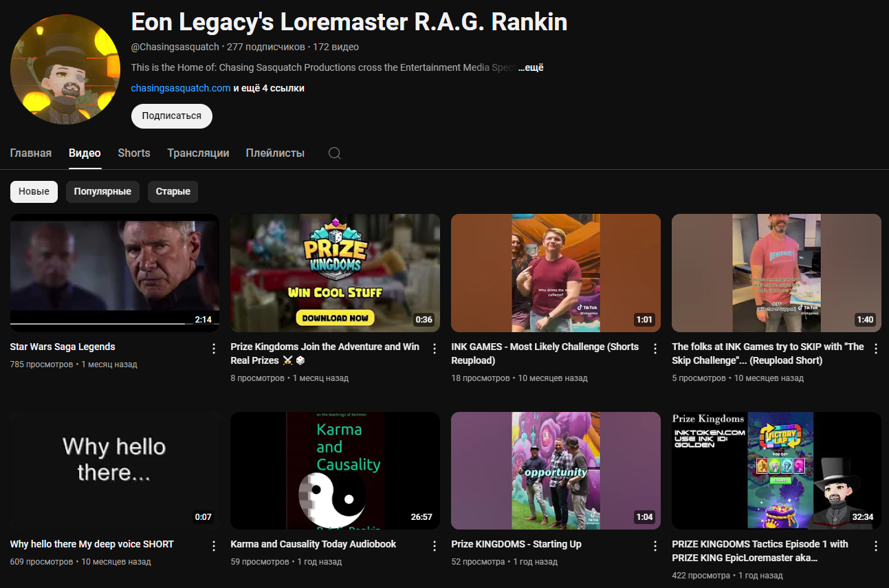This screenshot has width=889, height=588.
Task: Open Why hello there My deep voice SHORT title
Action: coord(92,544)
